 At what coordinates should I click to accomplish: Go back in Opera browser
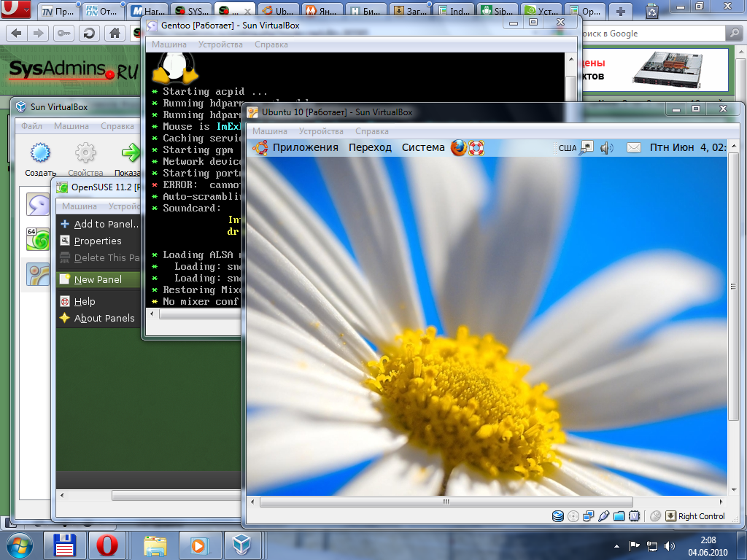16,33
